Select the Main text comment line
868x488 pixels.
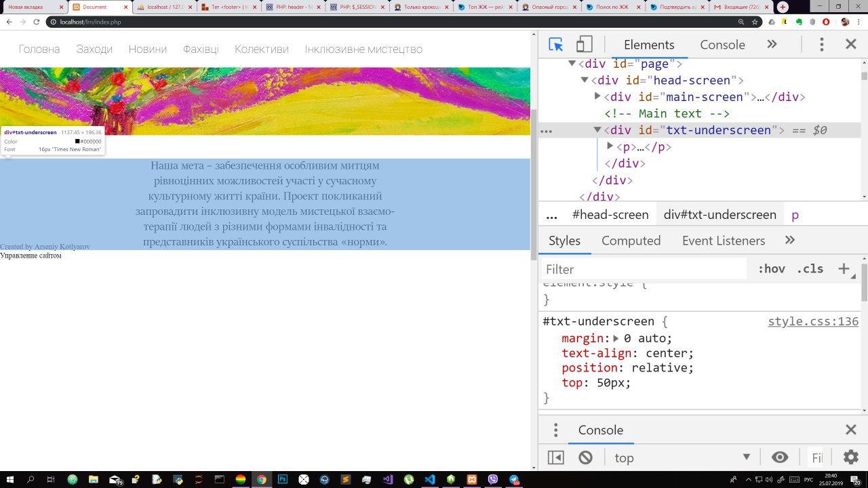pyautogui.click(x=667, y=113)
